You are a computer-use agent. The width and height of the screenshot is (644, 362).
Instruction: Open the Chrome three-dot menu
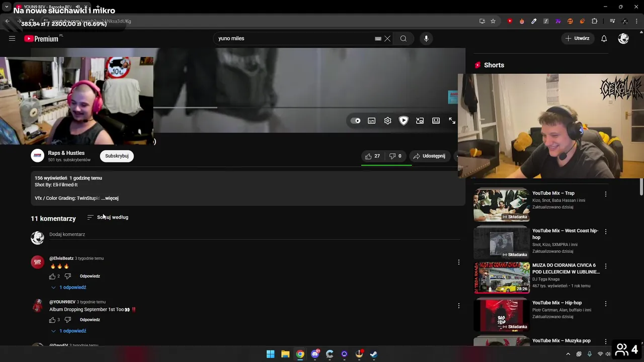tap(637, 21)
